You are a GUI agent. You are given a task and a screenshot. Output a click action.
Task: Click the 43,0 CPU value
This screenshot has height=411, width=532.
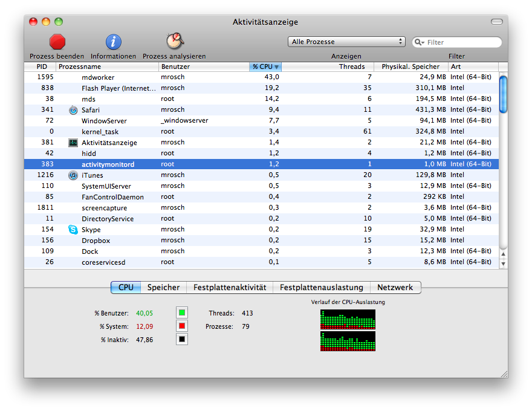pos(272,77)
